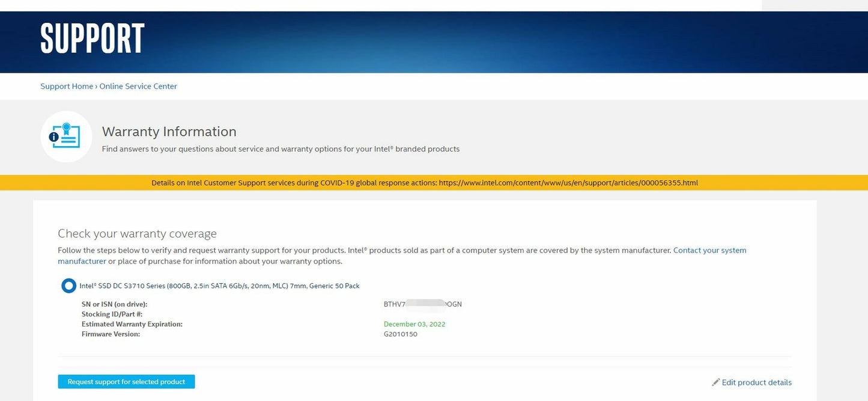Click the SUPPORT banner heading
The width and height of the screenshot is (868, 401).
[x=93, y=38]
